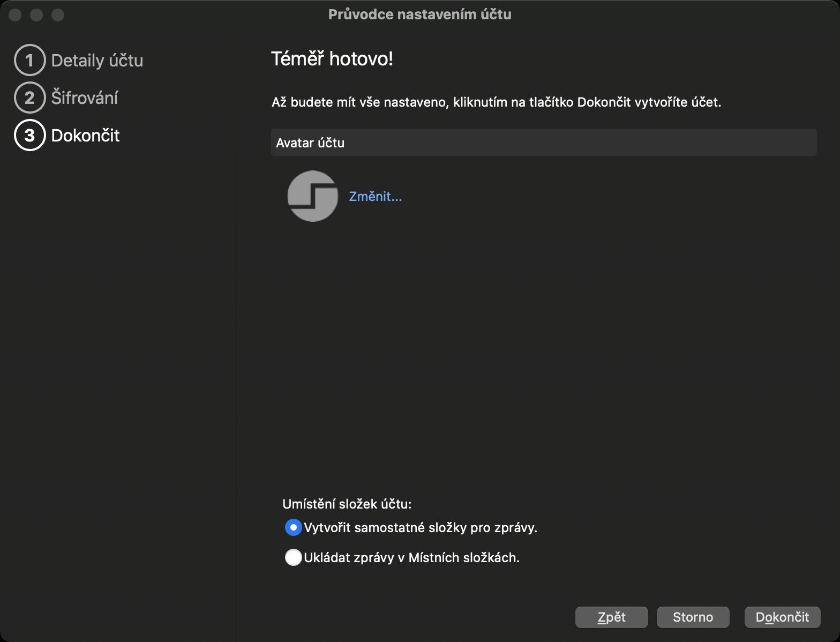Go to the 'Šifrování' step
This screenshot has width=840, height=642.
tap(85, 98)
